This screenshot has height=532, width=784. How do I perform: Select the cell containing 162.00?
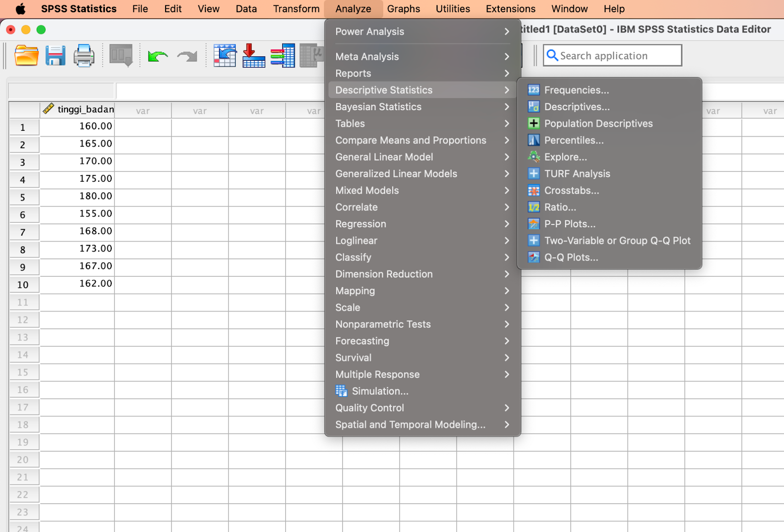coord(77,284)
